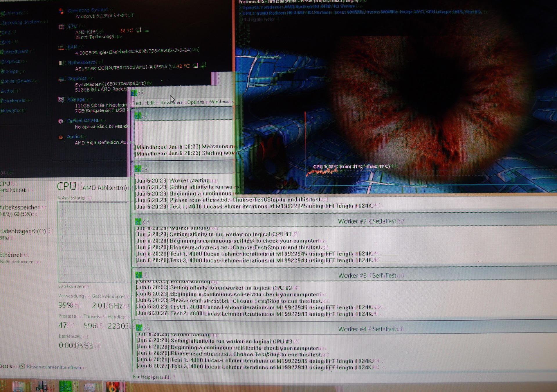Image resolution: width=557 pixels, height=392 pixels.
Task: Select CPU in Speccy sidebar
Action: tap(6, 32)
